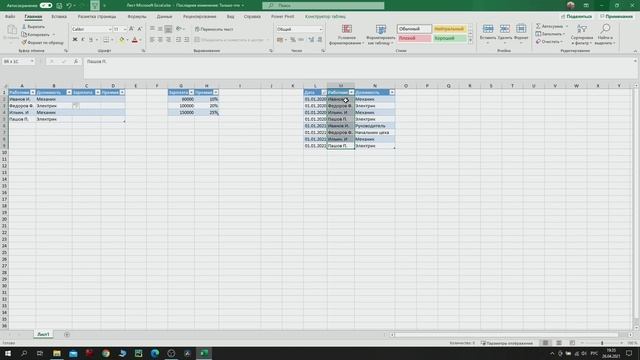
Task: Click the fill color bucket icon
Action: (x=122, y=40)
